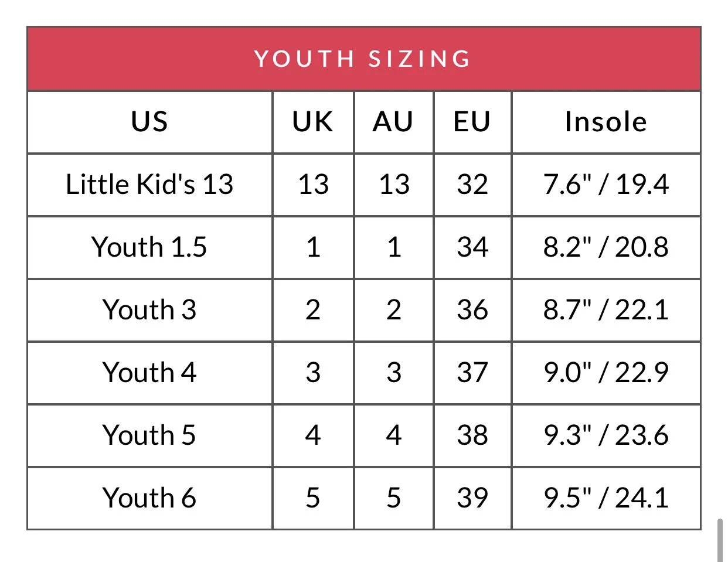Click the vertical scrollbar thumb at right edge

pyautogui.click(x=720, y=540)
